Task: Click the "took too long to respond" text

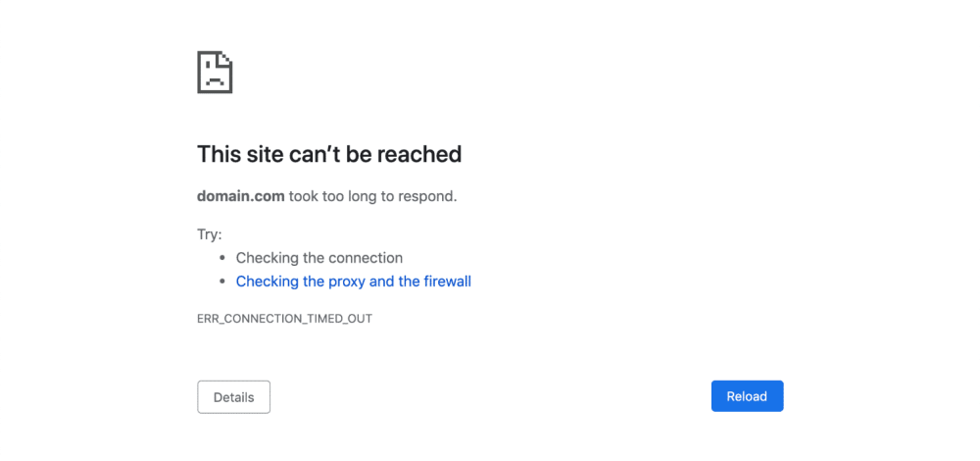Action: (372, 196)
